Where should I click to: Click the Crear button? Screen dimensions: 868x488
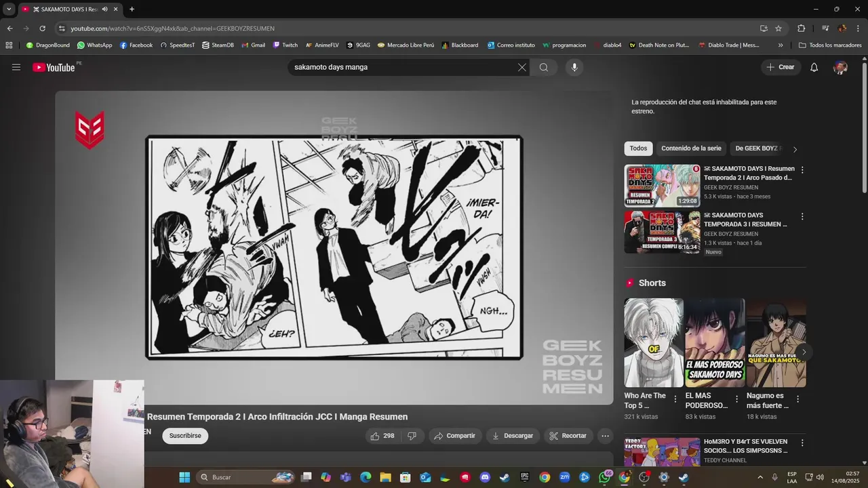(781, 67)
